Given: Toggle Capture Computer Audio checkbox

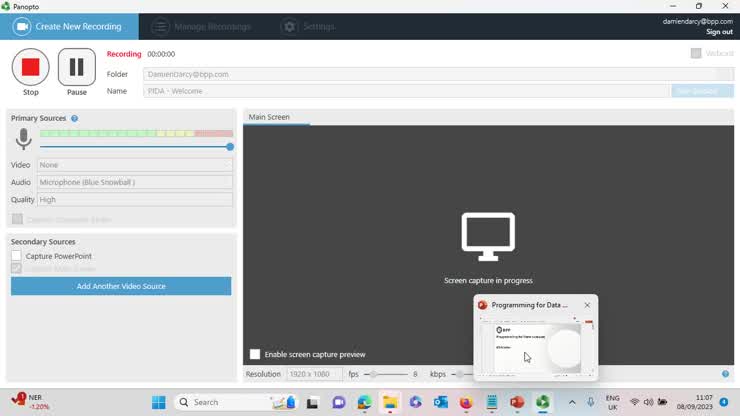Looking at the screenshot, I should click(x=17, y=219).
